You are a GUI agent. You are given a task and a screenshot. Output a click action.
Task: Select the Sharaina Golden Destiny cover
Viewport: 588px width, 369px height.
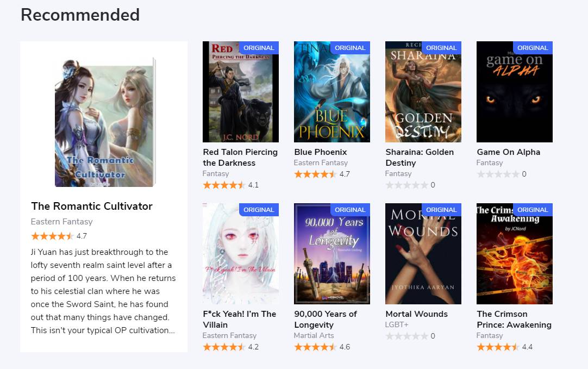[x=423, y=91]
